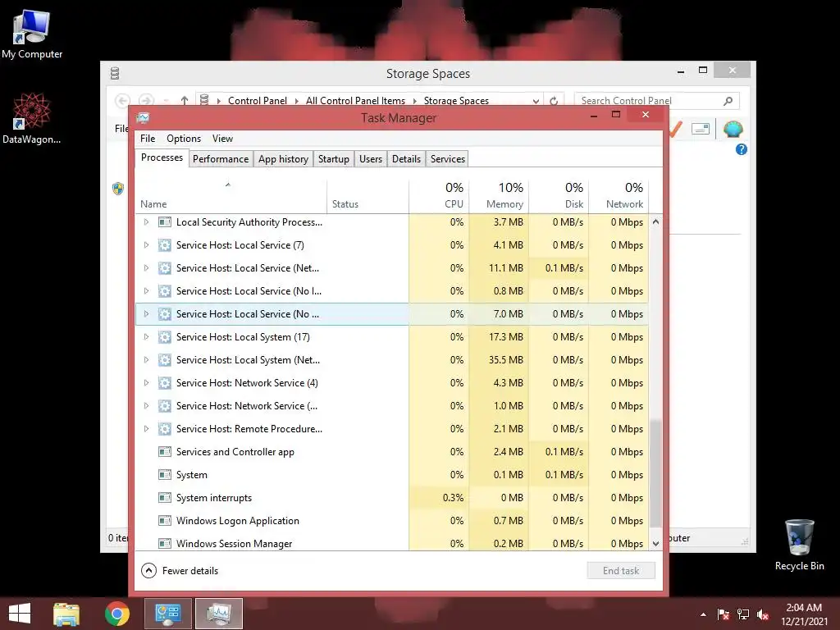
Task: Sort processes by Network column
Action: pos(619,196)
